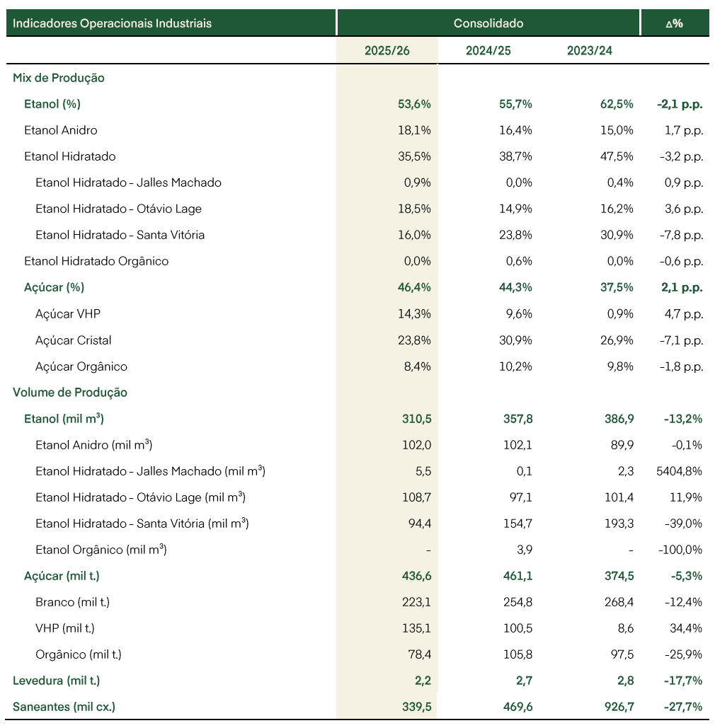Select the Mix de Produção section label
Screen dimensions: 715x728
click(x=59, y=78)
